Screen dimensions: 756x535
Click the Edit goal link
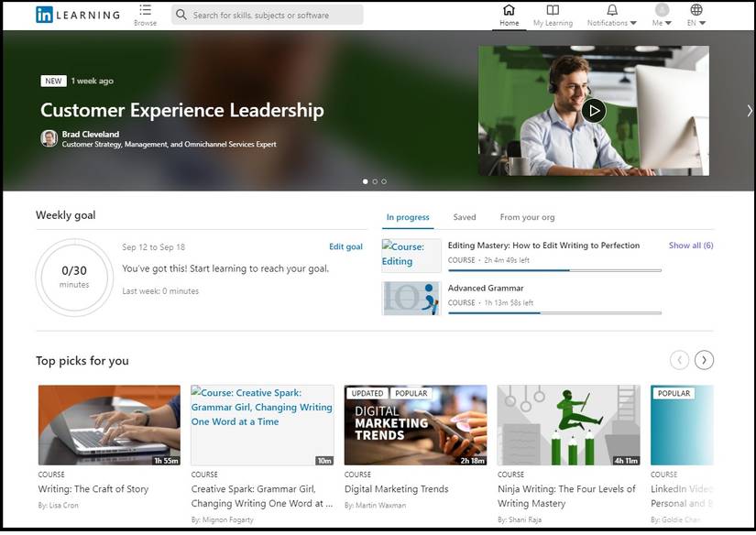pos(345,246)
